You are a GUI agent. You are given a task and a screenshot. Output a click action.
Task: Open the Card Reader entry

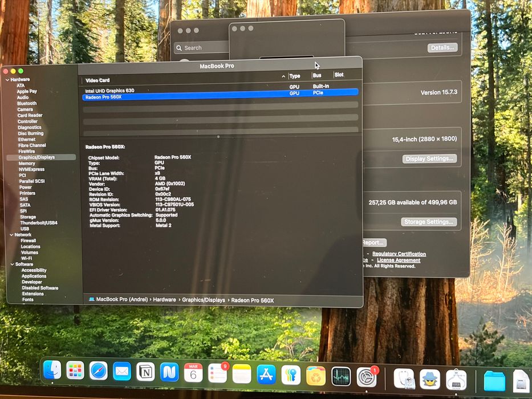click(x=30, y=115)
